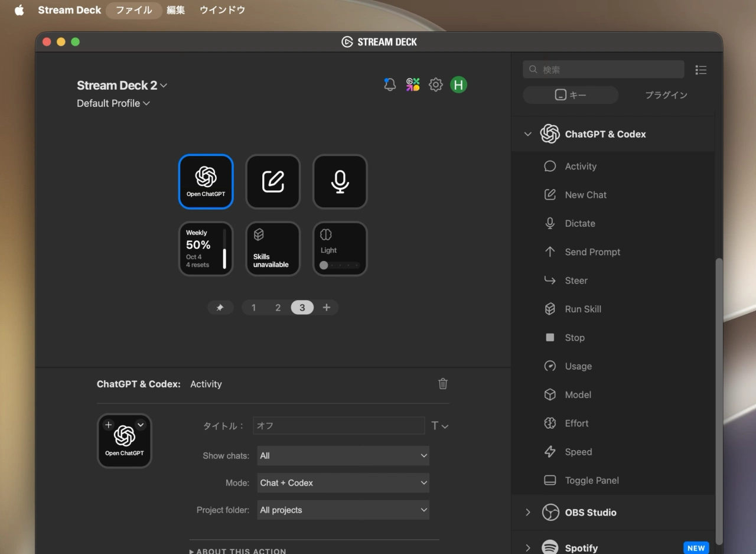Click the pin page icon
The width and height of the screenshot is (756, 554).
[x=220, y=308]
